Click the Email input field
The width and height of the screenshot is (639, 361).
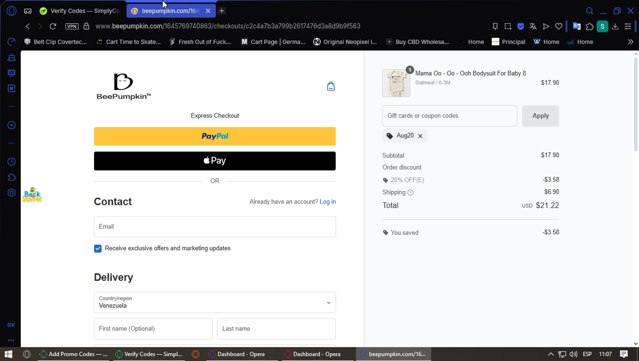tap(215, 227)
